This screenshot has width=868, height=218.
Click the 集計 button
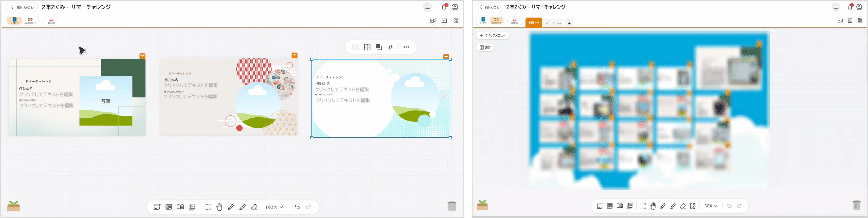pyautogui.click(x=485, y=48)
